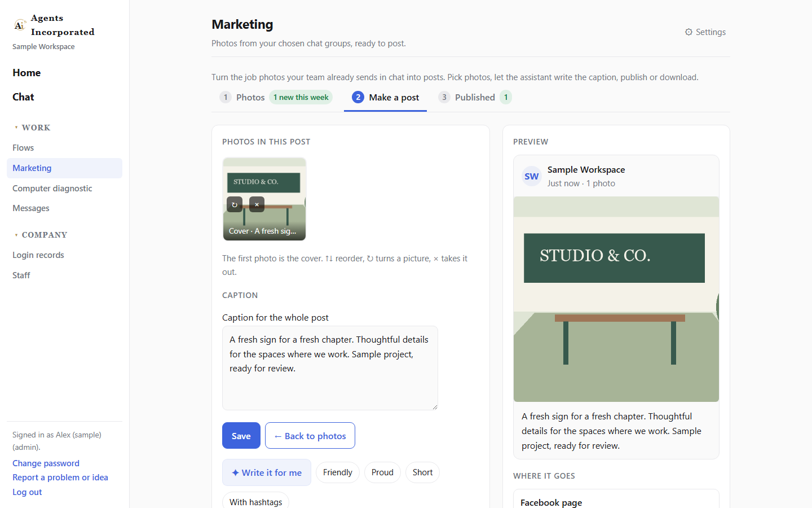Choose the Short caption chip
Screen dimensions: 812x508
coord(422,472)
